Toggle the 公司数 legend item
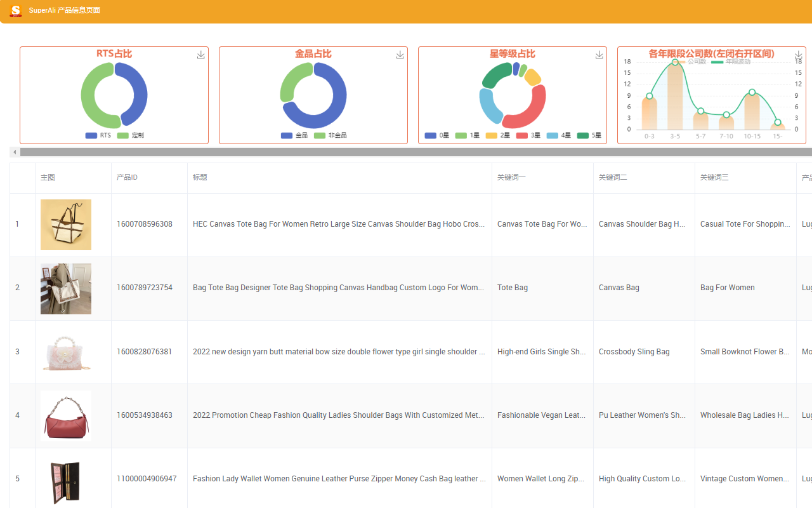812x508 pixels. click(690, 62)
